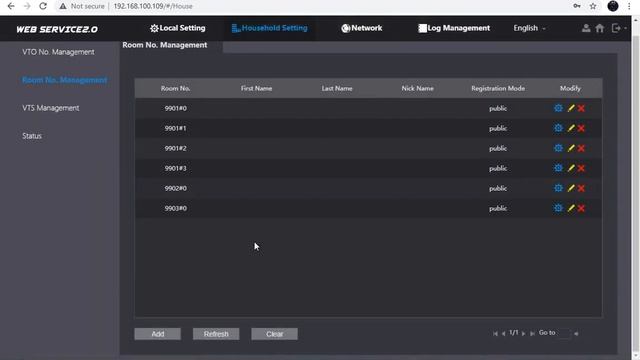Open settings gear for room 9902#0
Image resolution: width=640 pixels, height=360 pixels.
558,188
